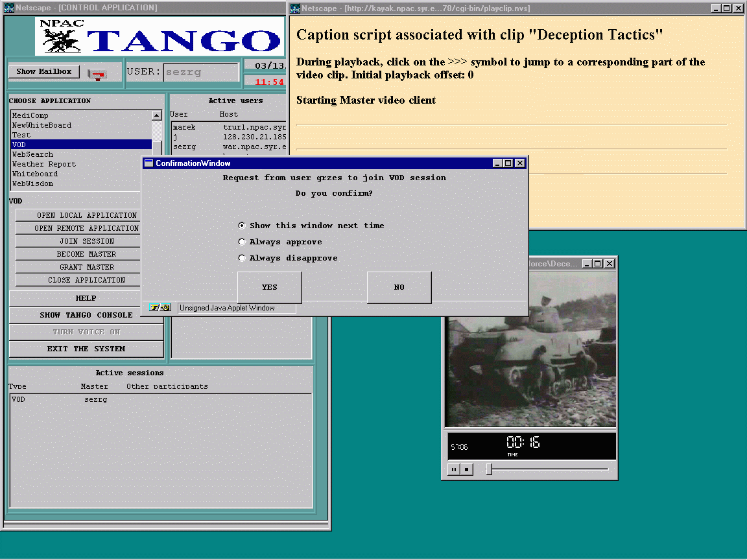
Task: Click the Netscape icon in the playclip window title bar
Action: click(x=295, y=8)
